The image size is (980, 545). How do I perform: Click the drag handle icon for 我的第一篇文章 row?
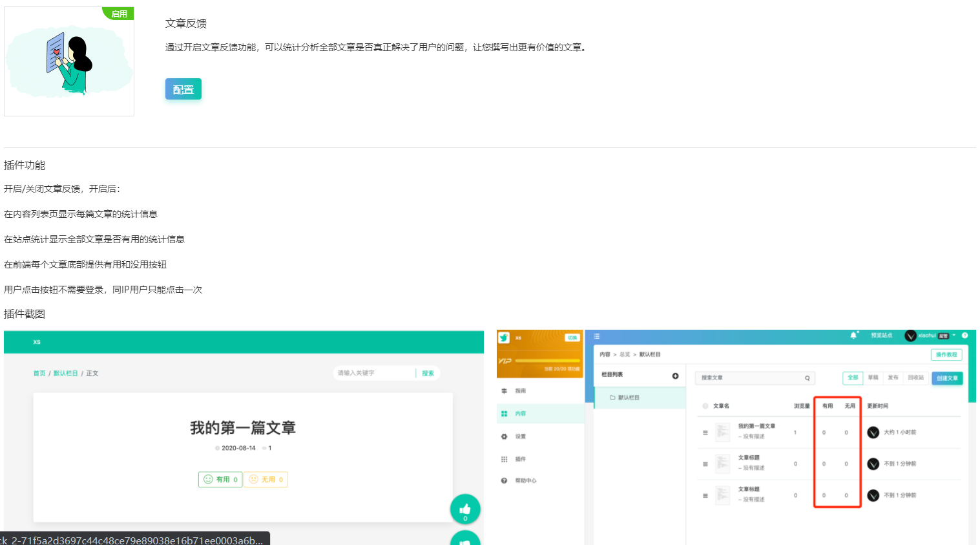[x=705, y=433]
